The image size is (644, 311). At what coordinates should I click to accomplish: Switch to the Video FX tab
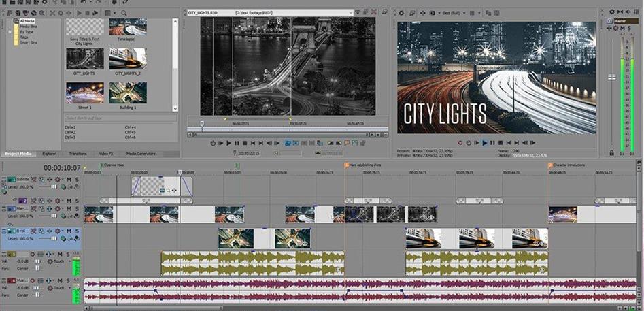tap(106, 154)
